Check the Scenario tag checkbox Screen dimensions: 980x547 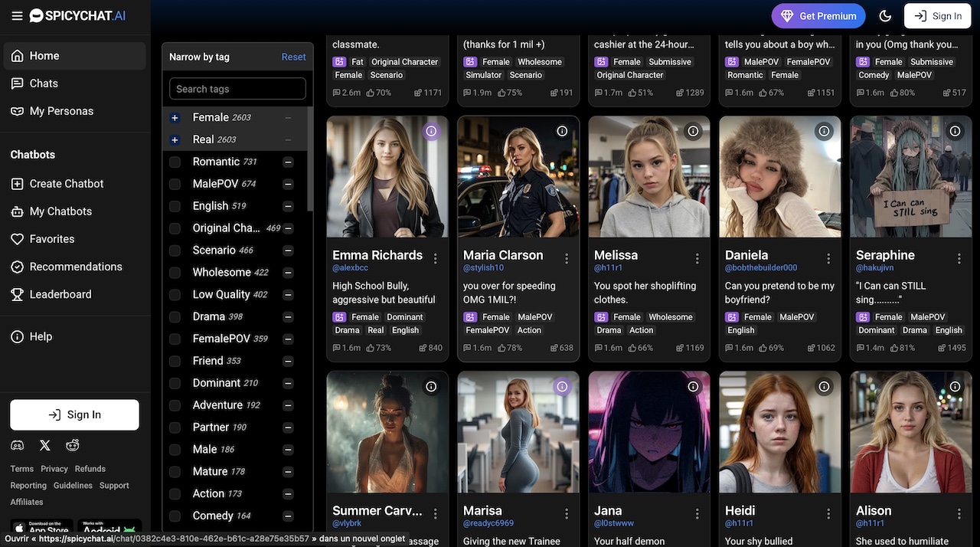pos(175,251)
